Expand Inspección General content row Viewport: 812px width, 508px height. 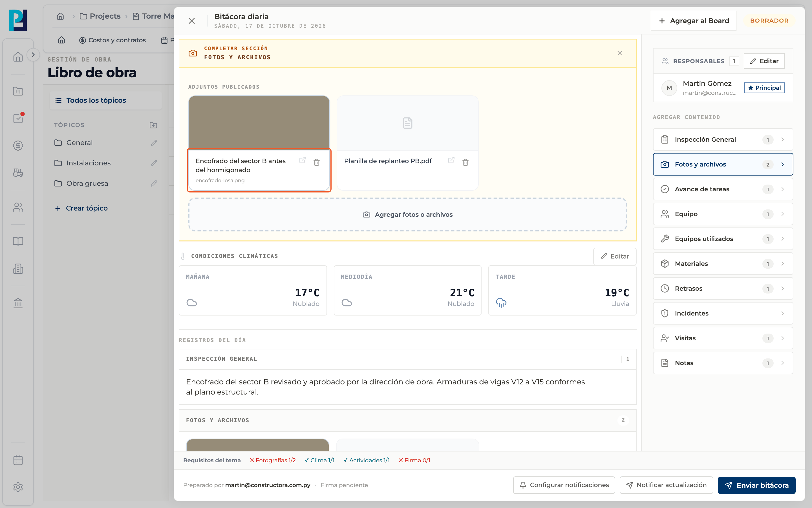(x=723, y=139)
